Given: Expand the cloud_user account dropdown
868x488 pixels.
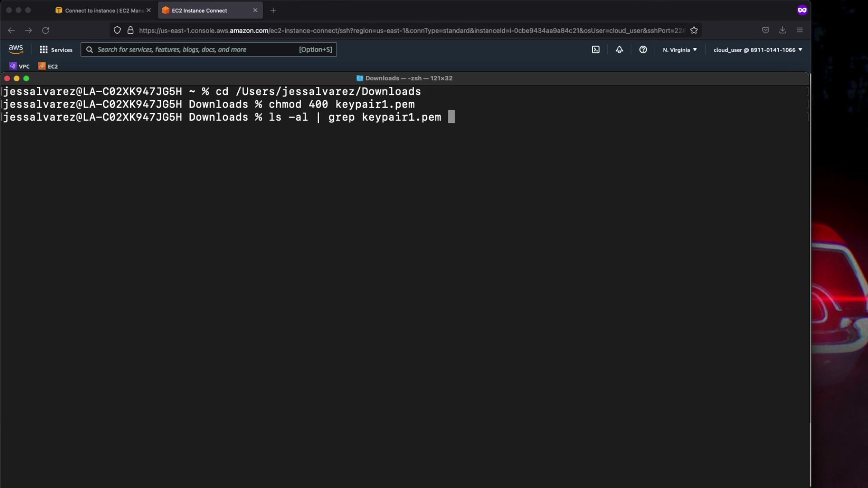Looking at the screenshot, I should point(758,50).
